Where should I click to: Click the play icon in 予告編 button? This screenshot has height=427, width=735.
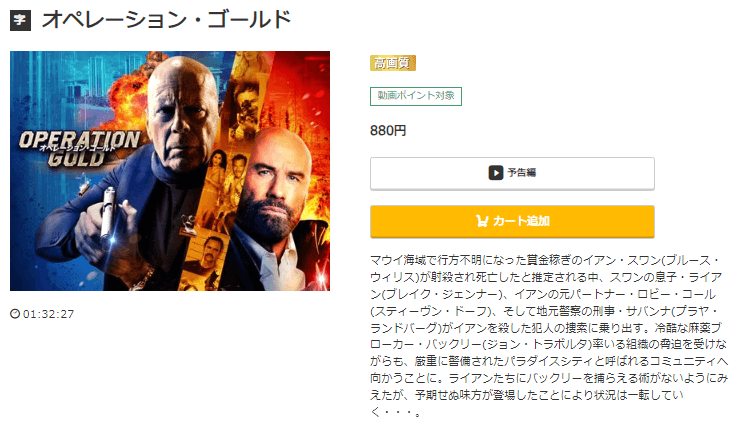pos(495,173)
